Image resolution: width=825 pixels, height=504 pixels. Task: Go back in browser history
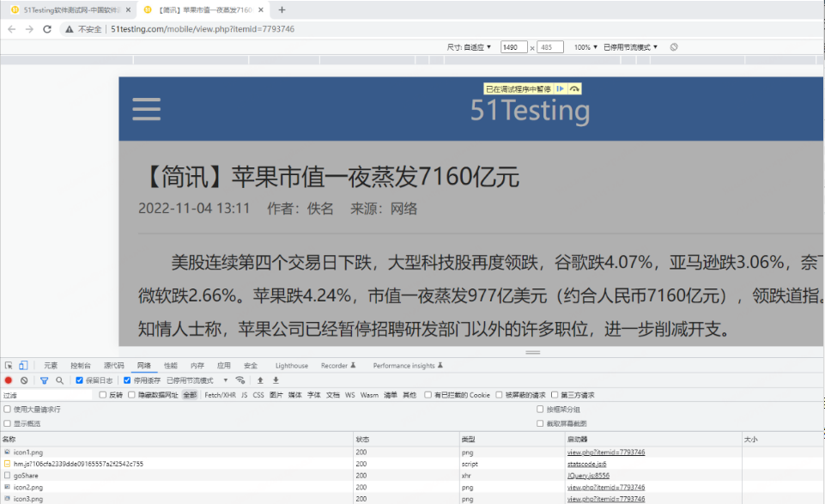click(x=11, y=29)
